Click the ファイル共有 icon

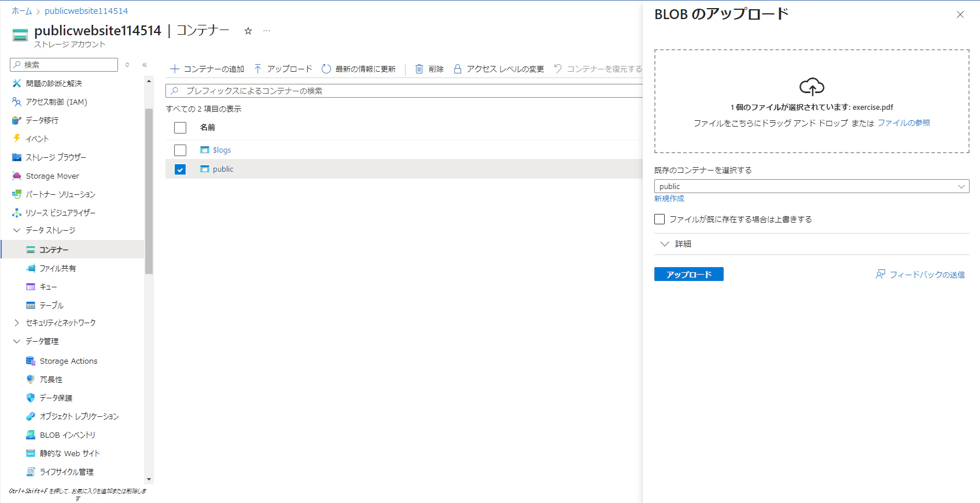tap(31, 268)
